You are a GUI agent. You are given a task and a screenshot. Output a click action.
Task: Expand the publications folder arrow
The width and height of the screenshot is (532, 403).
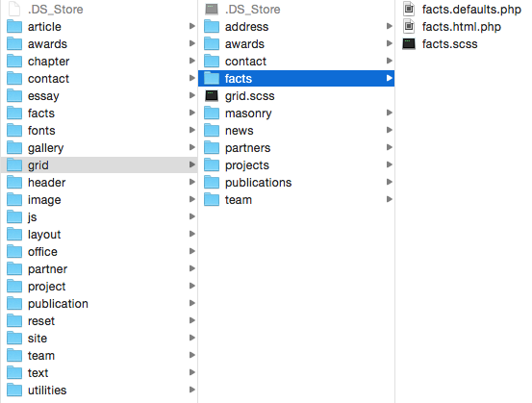click(390, 182)
